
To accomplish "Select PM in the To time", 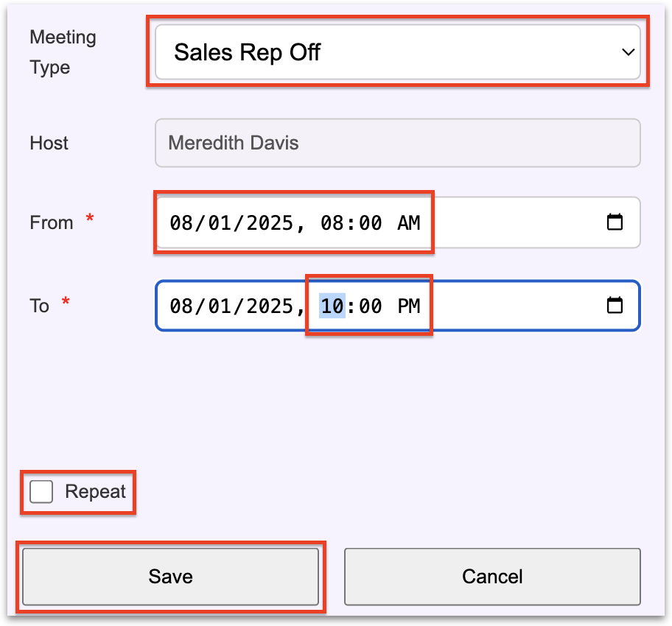I will (x=408, y=306).
